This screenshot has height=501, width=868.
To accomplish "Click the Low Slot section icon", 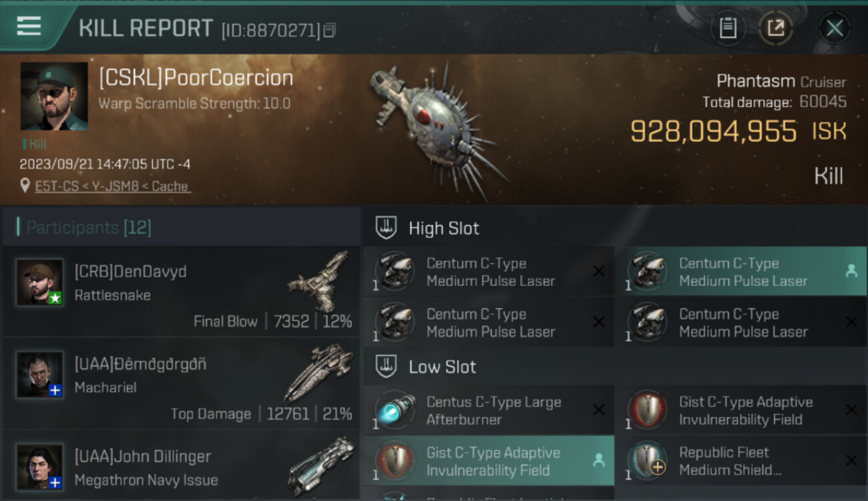I will coord(386,367).
